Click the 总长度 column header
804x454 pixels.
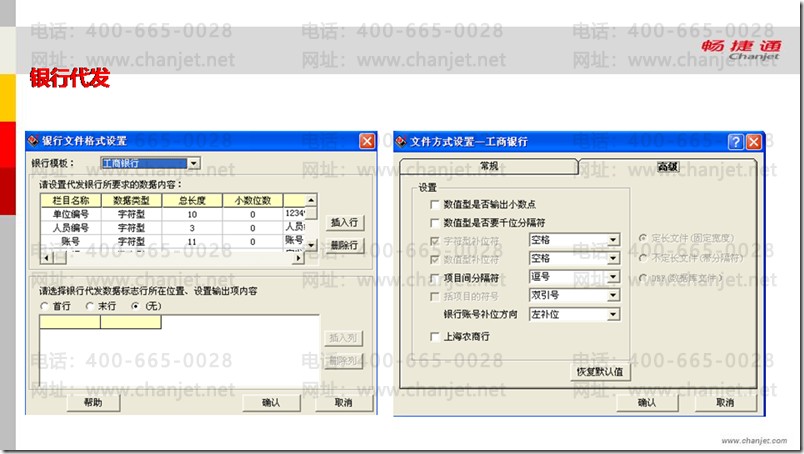[192, 201]
